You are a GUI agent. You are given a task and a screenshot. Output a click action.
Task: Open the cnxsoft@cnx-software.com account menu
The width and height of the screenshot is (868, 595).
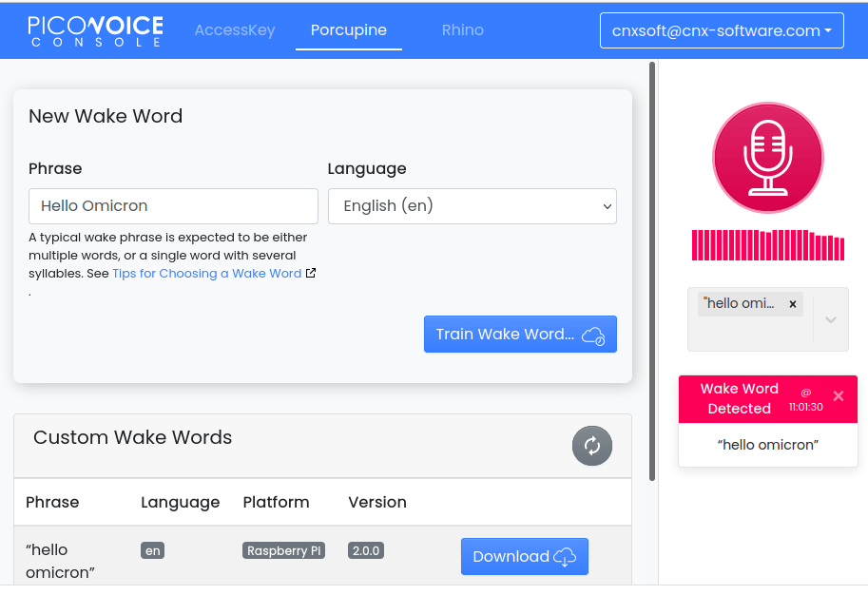click(721, 29)
